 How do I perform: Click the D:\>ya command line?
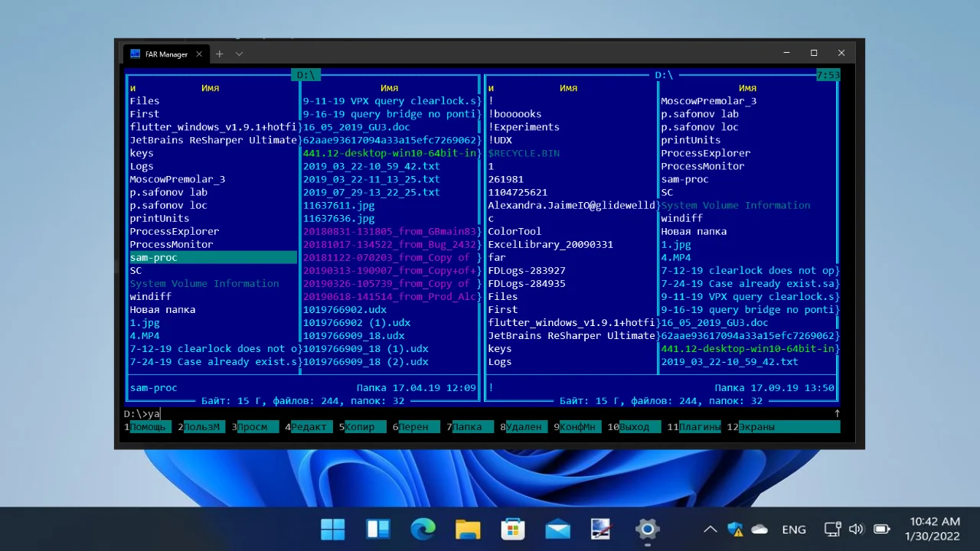[142, 414]
